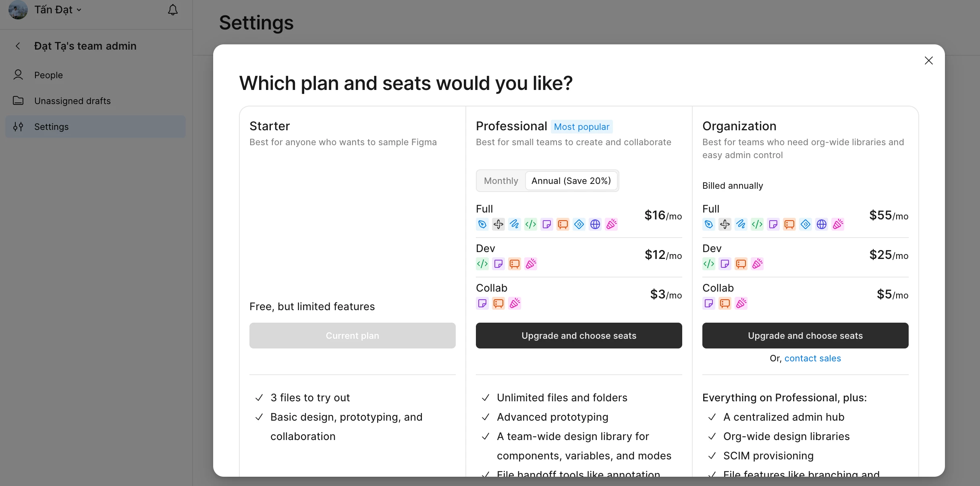Close the plan selection dialog
980x486 pixels.
coord(929,60)
